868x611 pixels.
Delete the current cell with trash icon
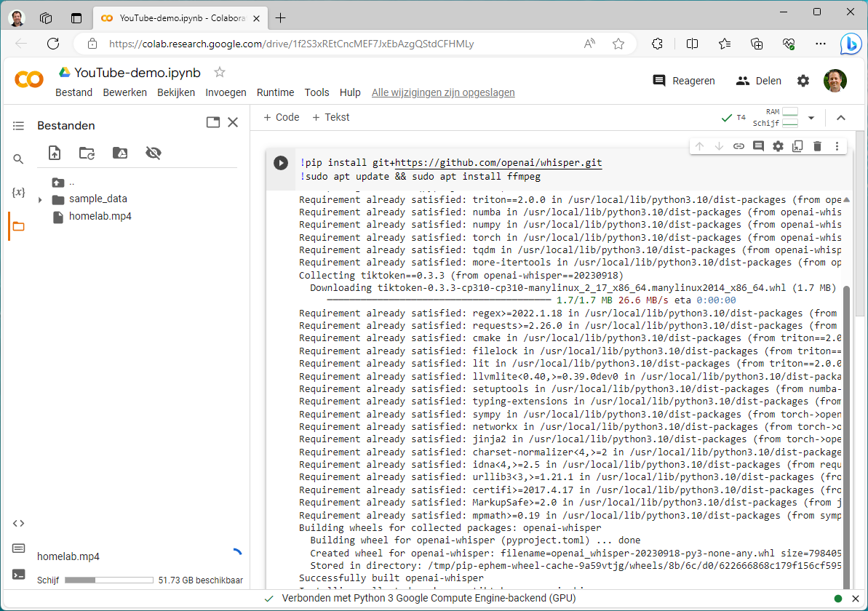pyautogui.click(x=817, y=146)
